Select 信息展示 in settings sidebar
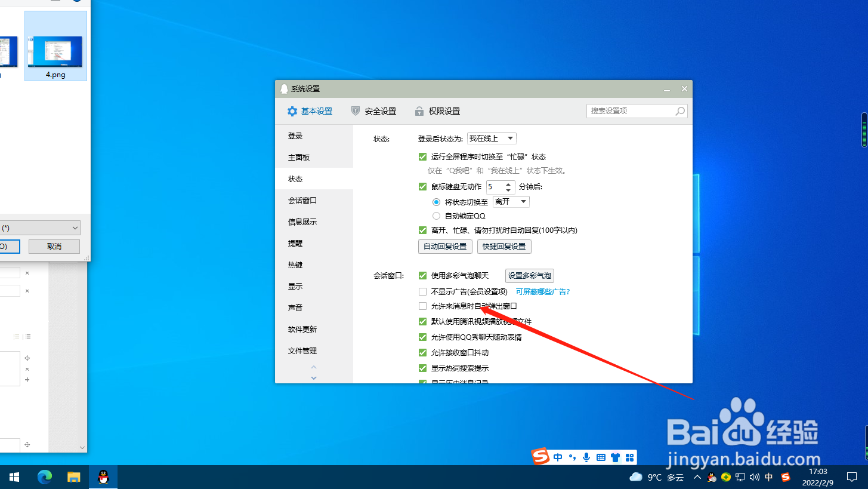The width and height of the screenshot is (868, 489). click(x=314, y=222)
